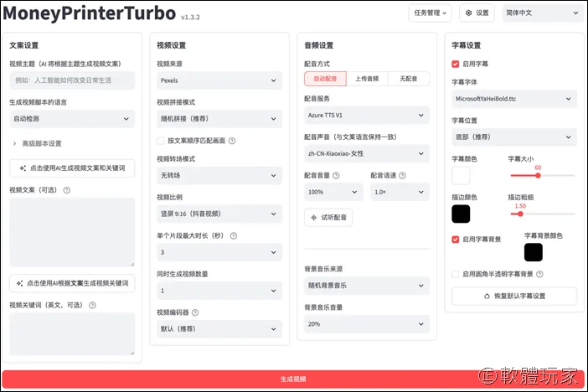The width and height of the screenshot is (588, 392).
Task: Click the red 生成视频 button
Action: [293, 379]
